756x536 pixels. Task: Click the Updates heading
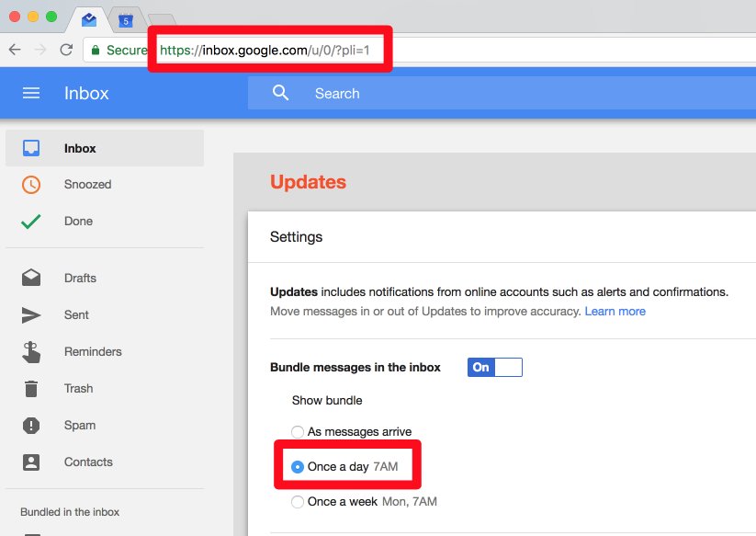coord(308,182)
